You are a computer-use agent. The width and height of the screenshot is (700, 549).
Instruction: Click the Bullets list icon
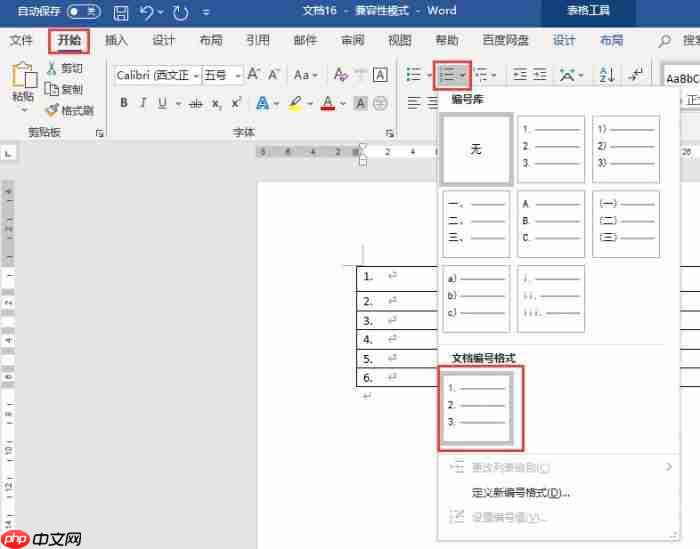point(413,75)
